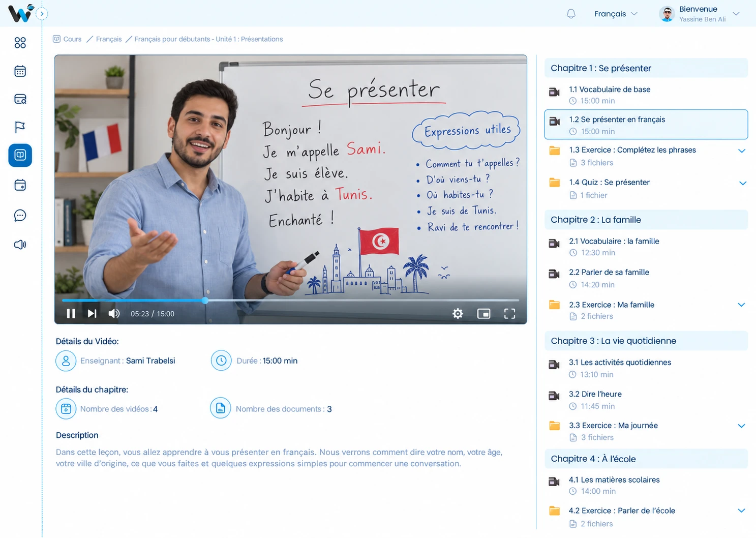This screenshot has width=756, height=538.
Task: Skip to the next video
Action: pyautogui.click(x=92, y=314)
